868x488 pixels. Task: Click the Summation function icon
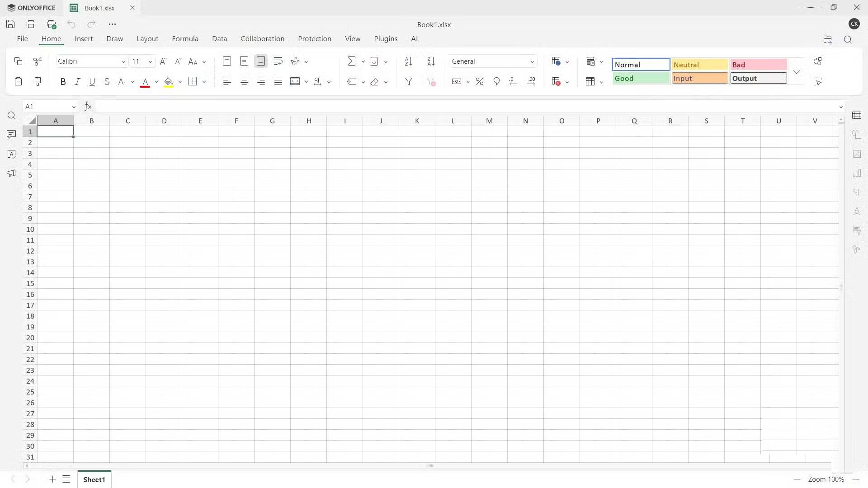(351, 61)
